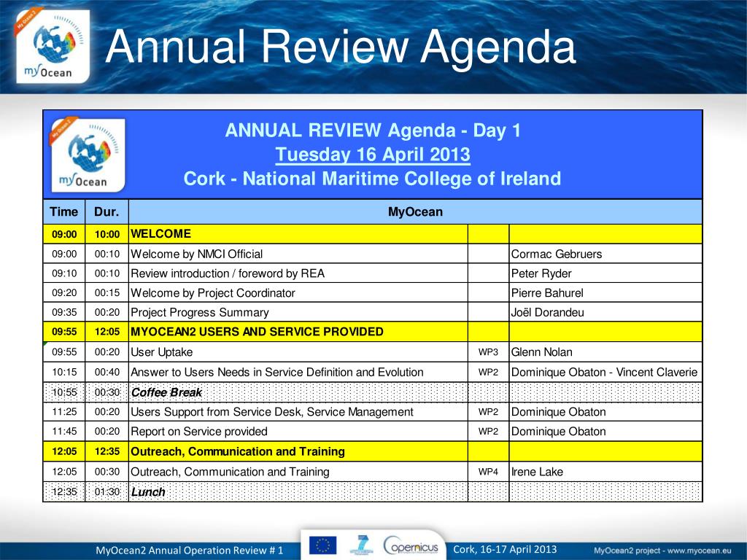Click the European Union flag icon
The height and width of the screenshot is (560, 747).
[x=322, y=545]
